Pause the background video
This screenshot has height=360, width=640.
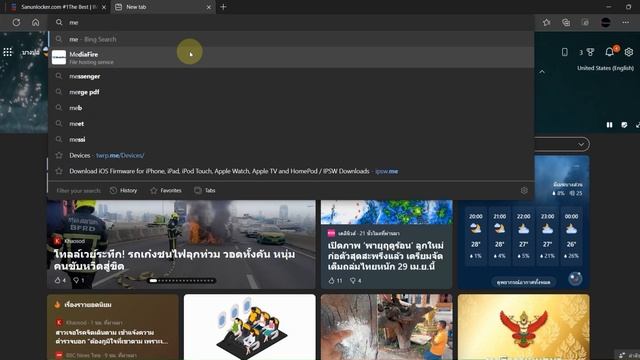click(609, 125)
